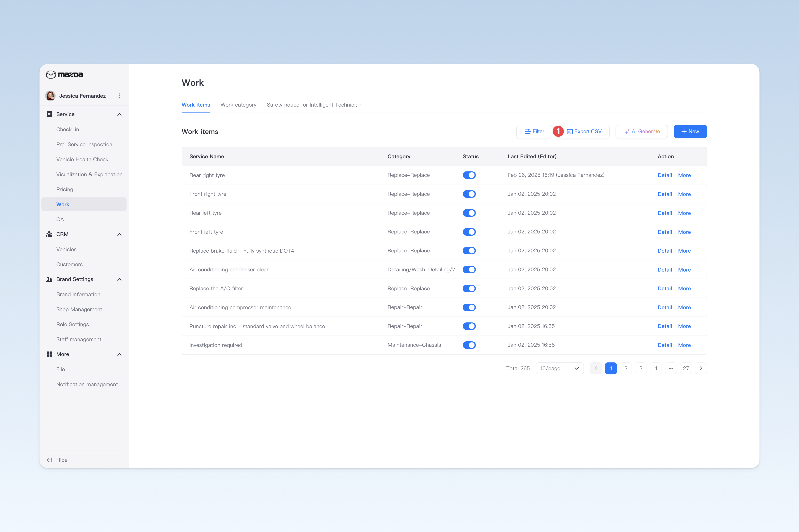Open the Filter options
The width and height of the screenshot is (799, 532).
[x=534, y=132]
